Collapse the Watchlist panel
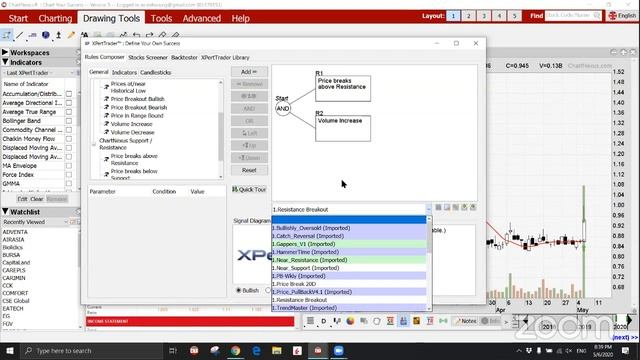 point(5,211)
